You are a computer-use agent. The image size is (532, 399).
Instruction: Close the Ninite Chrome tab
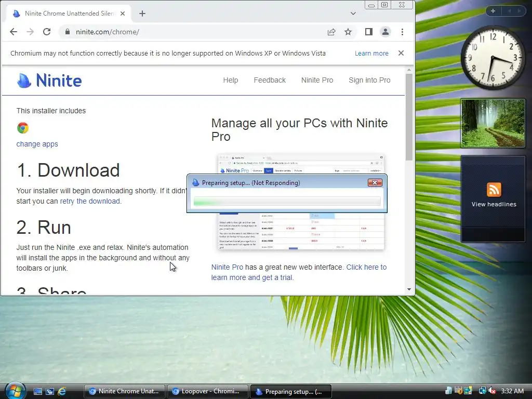[x=123, y=14]
